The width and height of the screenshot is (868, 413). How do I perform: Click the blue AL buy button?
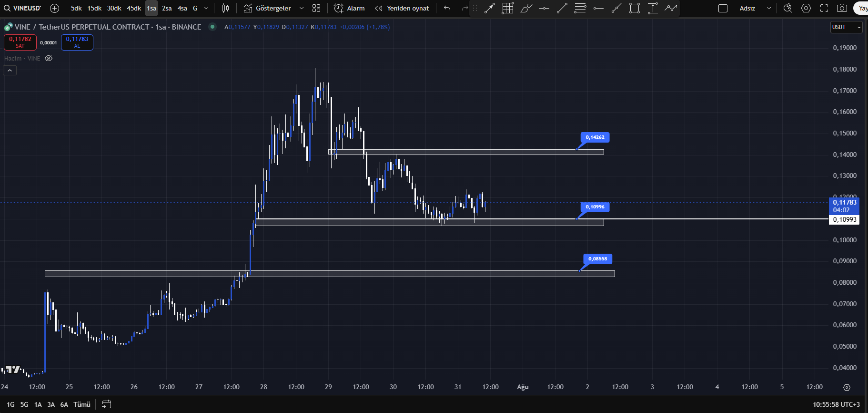point(77,42)
